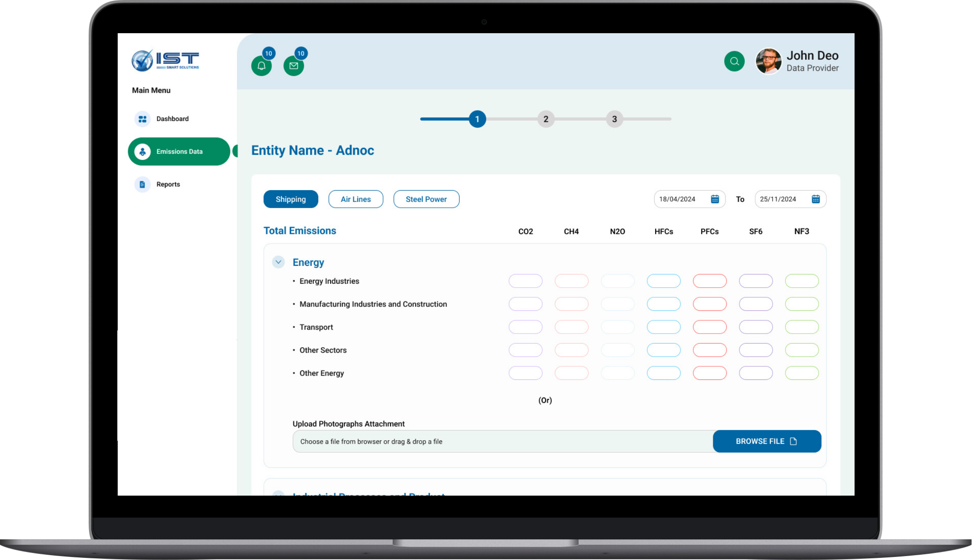Click the Steel Power tab

[x=426, y=199]
